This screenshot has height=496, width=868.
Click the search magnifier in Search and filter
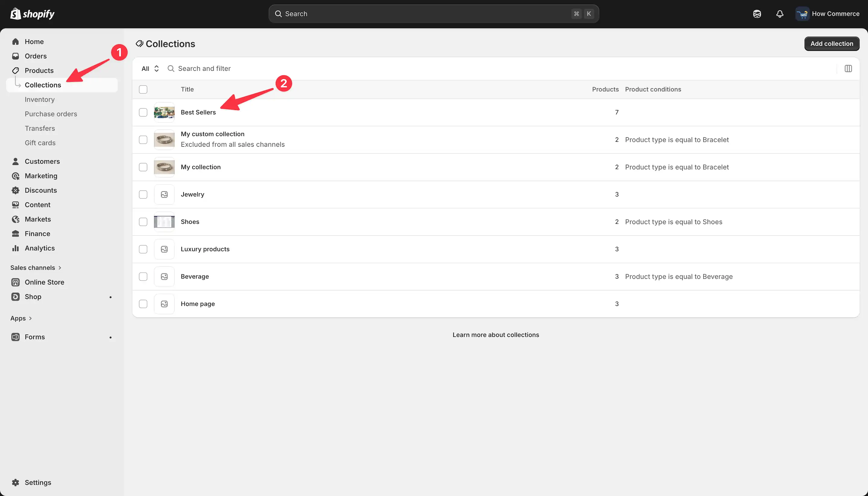(171, 68)
